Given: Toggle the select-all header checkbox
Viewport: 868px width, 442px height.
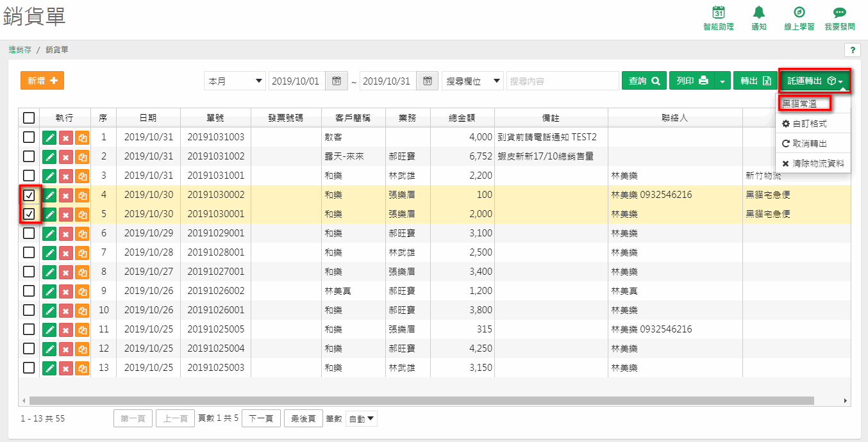Looking at the screenshot, I should point(29,118).
